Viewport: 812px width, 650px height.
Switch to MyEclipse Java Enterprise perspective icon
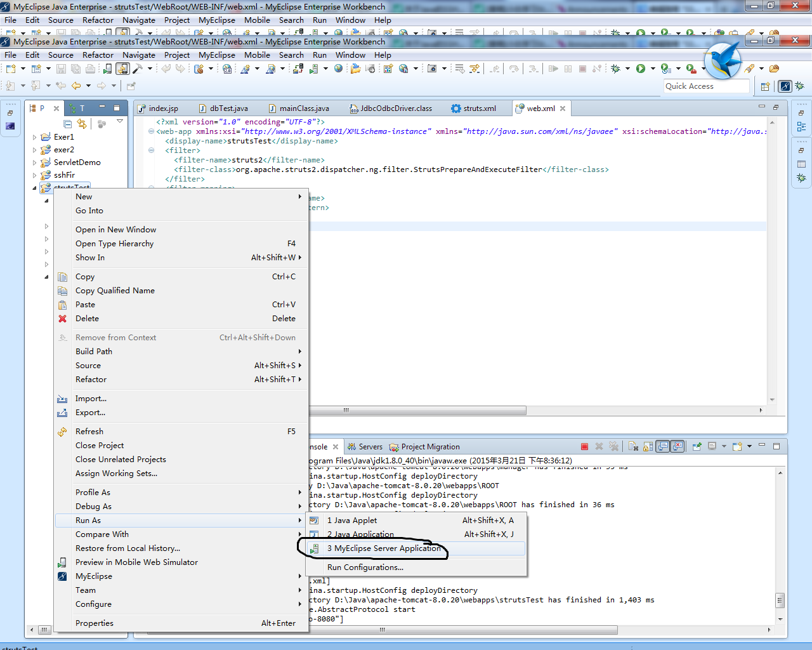[x=785, y=86]
